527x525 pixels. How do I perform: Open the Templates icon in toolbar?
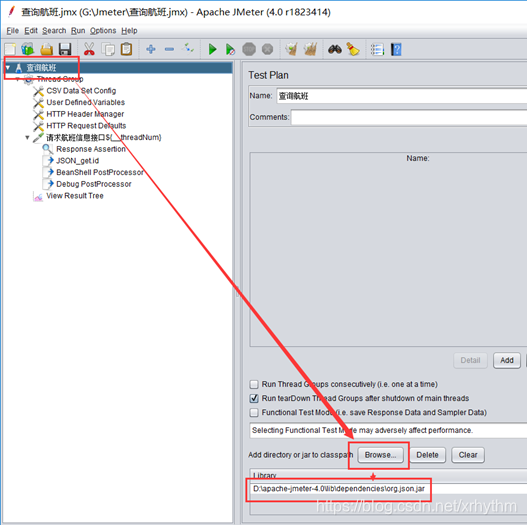click(28, 49)
